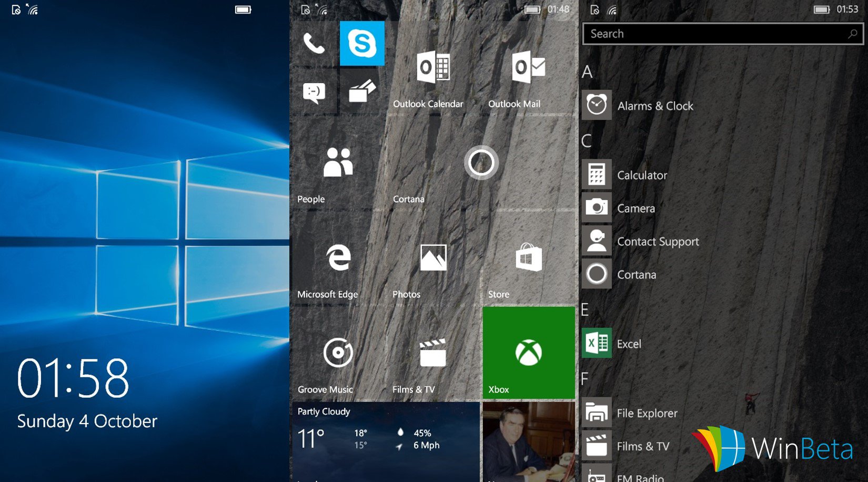Open the Store tile
Viewport: 868px width, 482px height.
529,258
